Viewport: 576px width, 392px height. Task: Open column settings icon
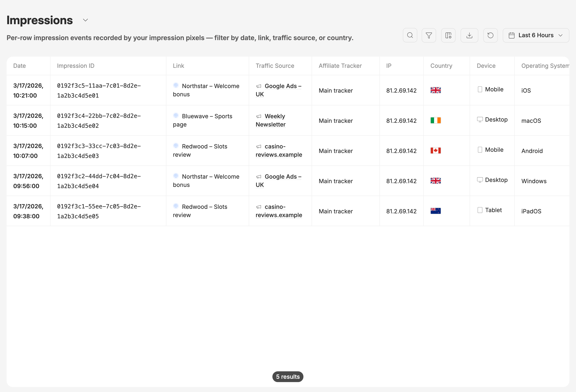click(448, 35)
